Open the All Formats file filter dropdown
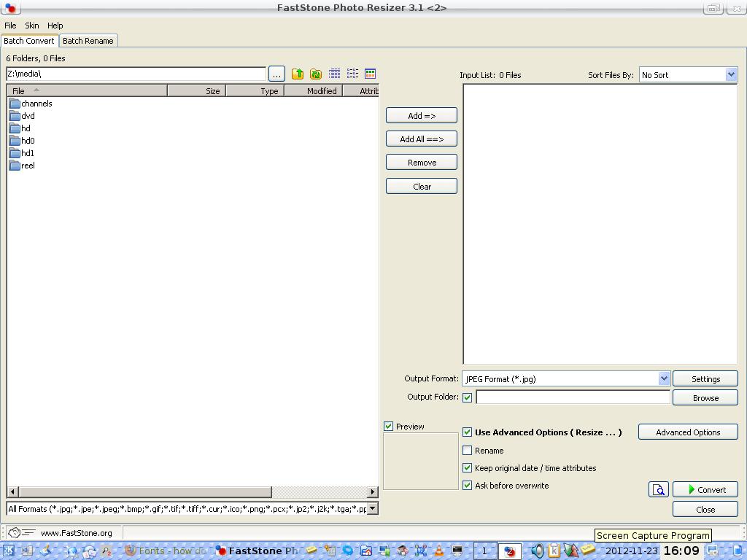This screenshot has width=747, height=560. tap(373, 508)
